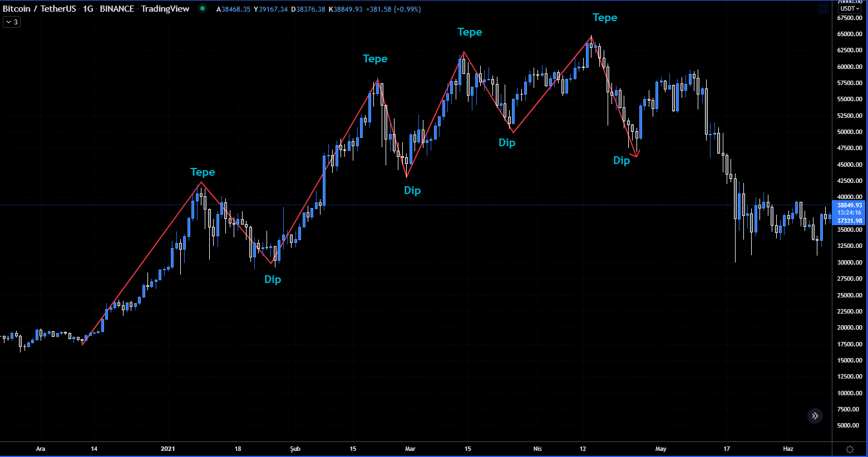Select the highest Tepe text label near 65000

(x=605, y=18)
